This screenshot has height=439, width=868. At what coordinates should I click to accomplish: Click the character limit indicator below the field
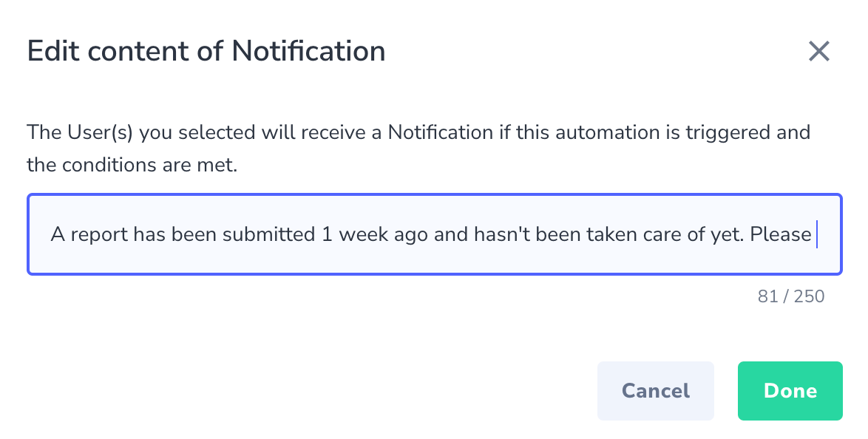pyautogui.click(x=790, y=296)
